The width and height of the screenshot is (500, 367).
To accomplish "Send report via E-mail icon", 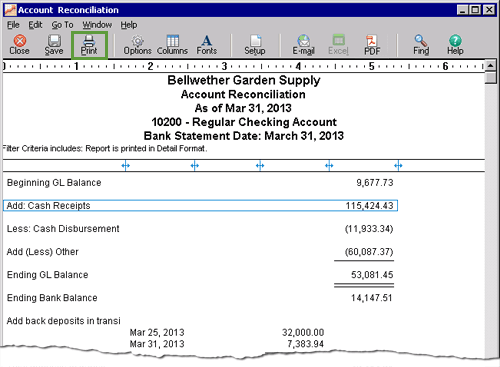I will click(303, 45).
